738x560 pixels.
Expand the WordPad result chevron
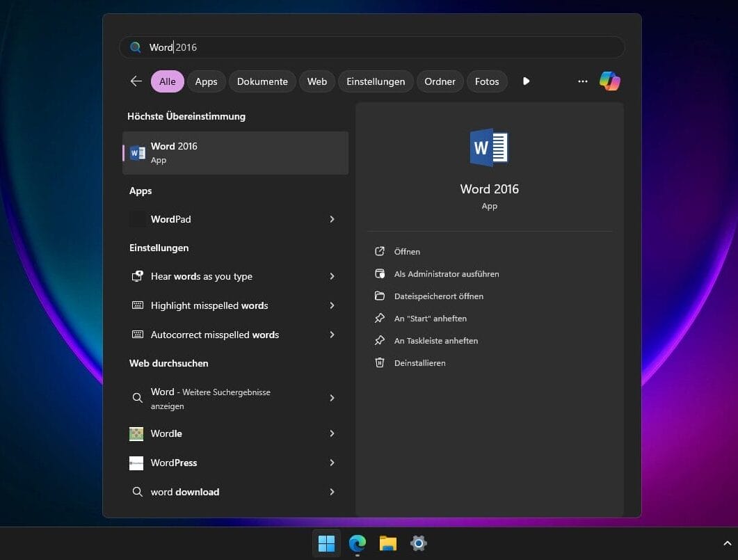click(x=332, y=219)
